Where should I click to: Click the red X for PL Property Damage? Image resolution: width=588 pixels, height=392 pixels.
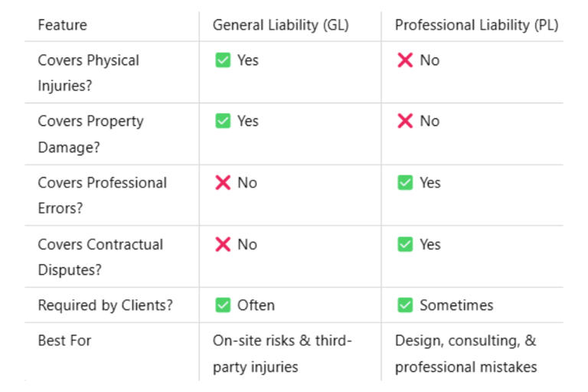click(405, 121)
